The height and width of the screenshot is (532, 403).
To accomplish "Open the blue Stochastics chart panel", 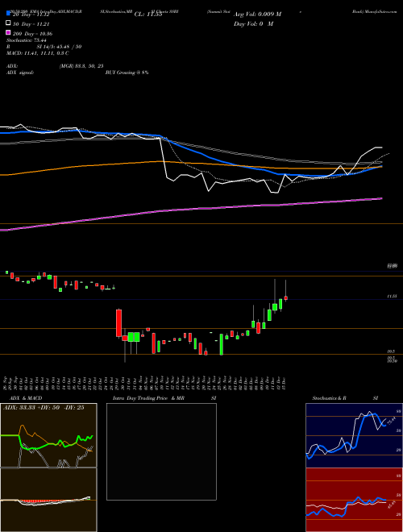I will click(354, 435).
